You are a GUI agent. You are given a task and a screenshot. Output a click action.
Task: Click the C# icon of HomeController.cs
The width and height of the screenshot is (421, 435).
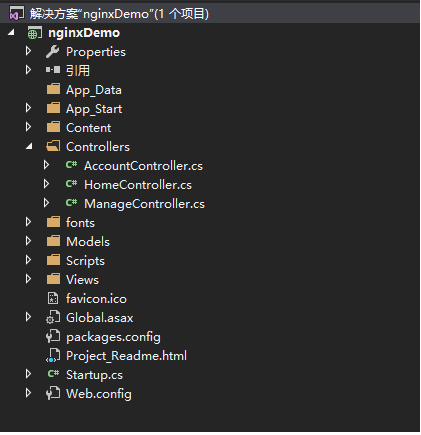[71, 184]
